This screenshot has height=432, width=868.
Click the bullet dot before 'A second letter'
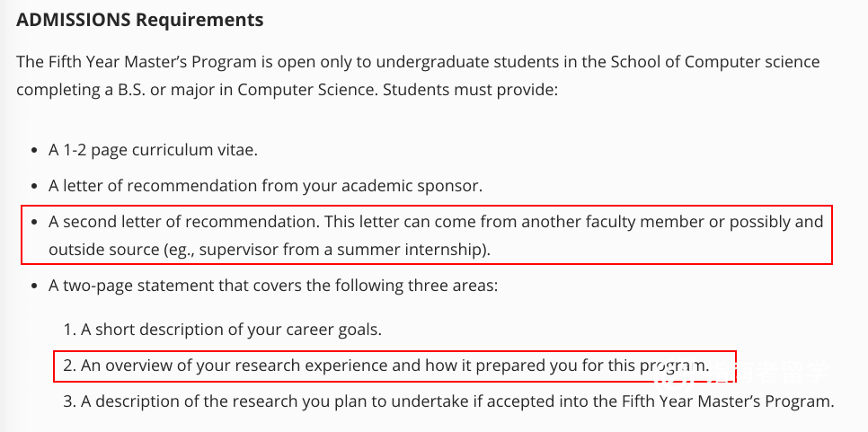point(33,223)
